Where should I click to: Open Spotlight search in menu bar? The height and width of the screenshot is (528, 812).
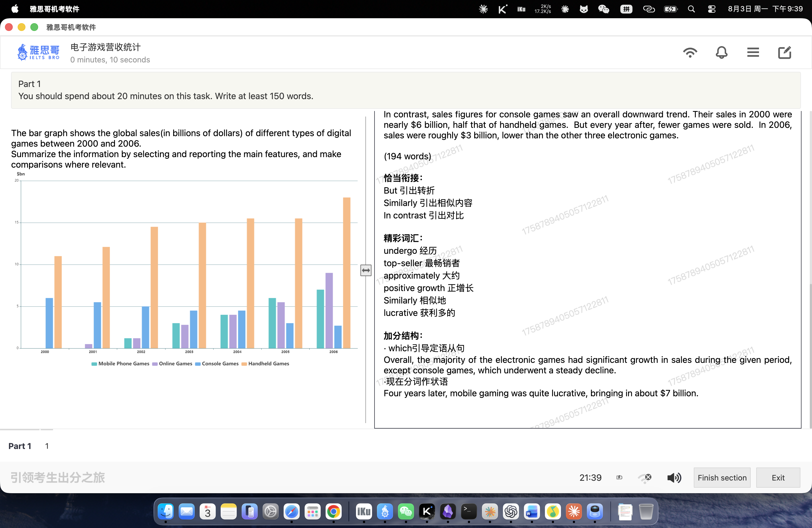tap(691, 9)
